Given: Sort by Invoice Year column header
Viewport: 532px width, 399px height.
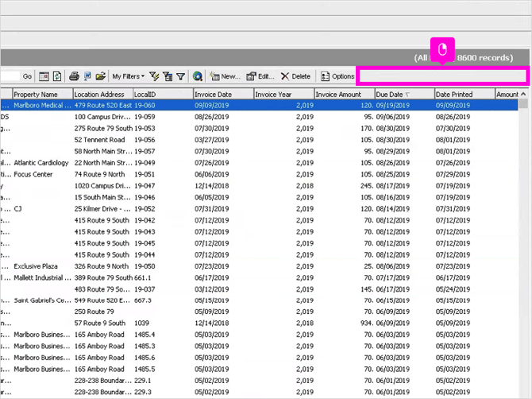Looking at the screenshot, I should [284, 94].
